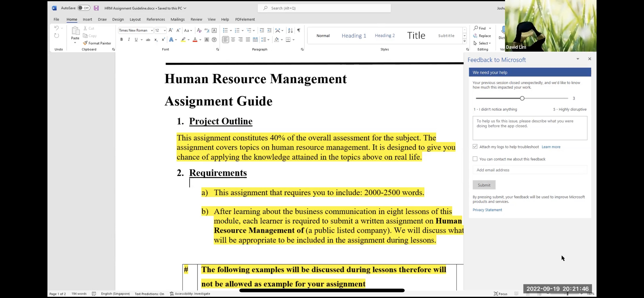Click the feedback description text box
The image size is (644, 298).
click(x=530, y=128)
